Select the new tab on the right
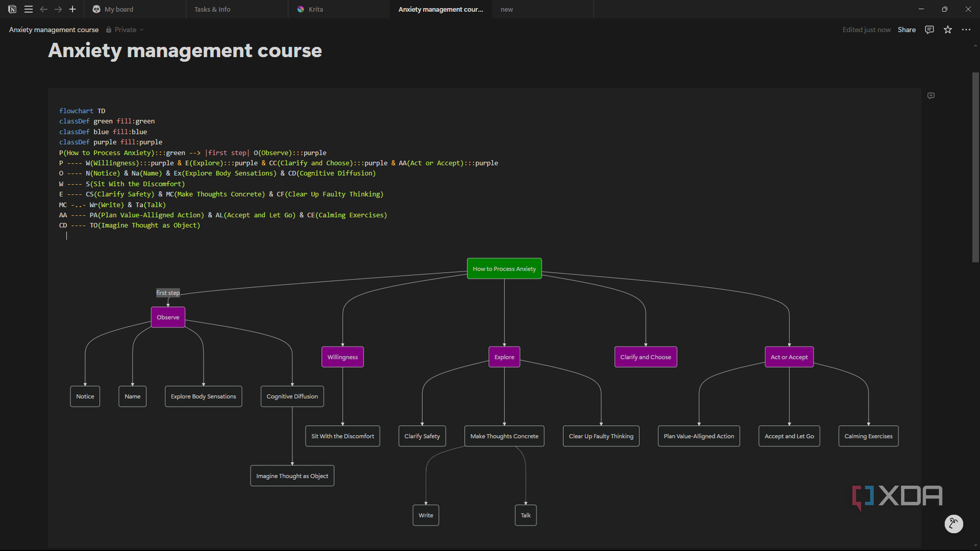The image size is (980, 551). pos(506,9)
